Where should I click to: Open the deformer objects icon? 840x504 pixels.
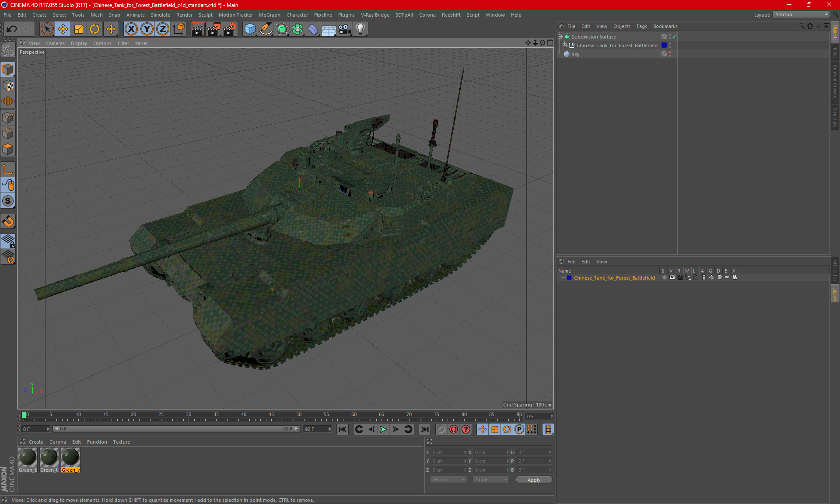pos(313,29)
